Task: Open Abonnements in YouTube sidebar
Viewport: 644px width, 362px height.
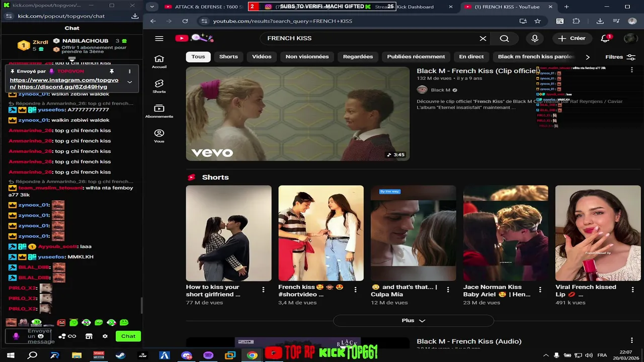Action: [159, 111]
